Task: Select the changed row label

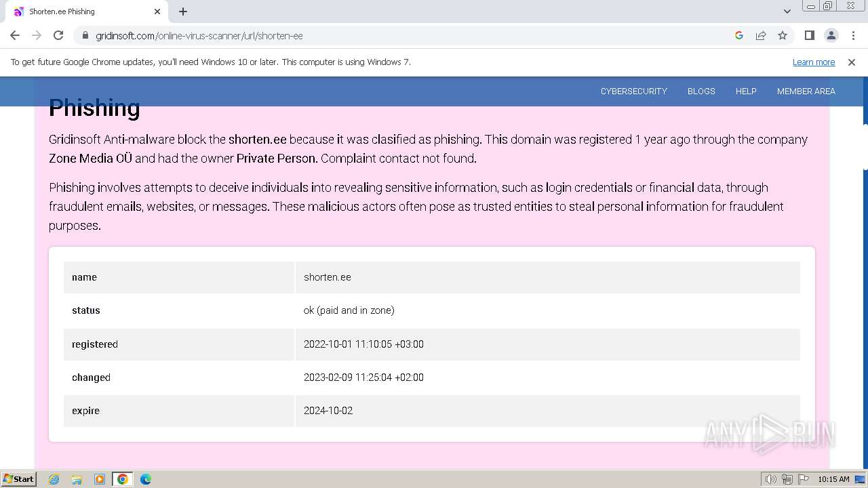Action: coord(91,378)
